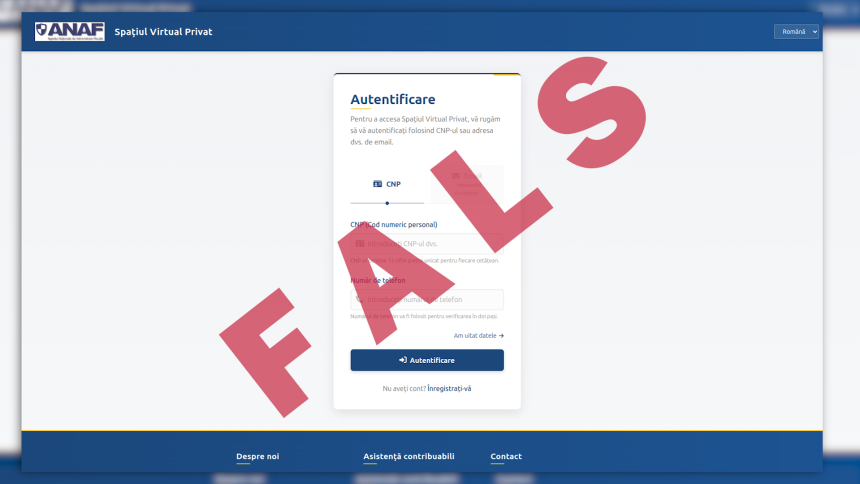This screenshot has width=860, height=484.
Task: Click the Spațiul Virtual Privat header title
Action: (x=163, y=32)
